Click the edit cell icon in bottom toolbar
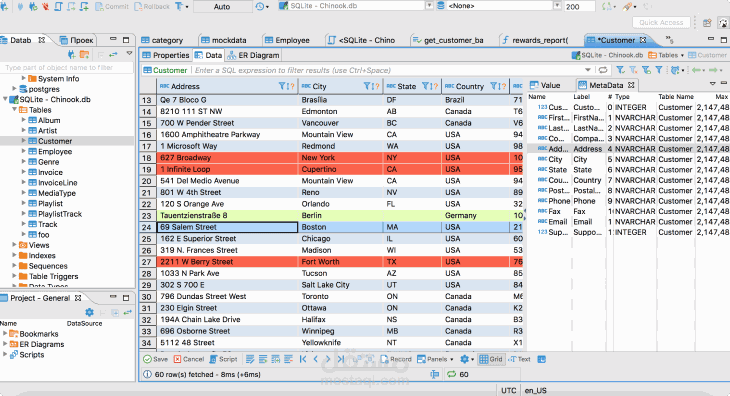Viewport: 730px width, 396px height. 250,359
